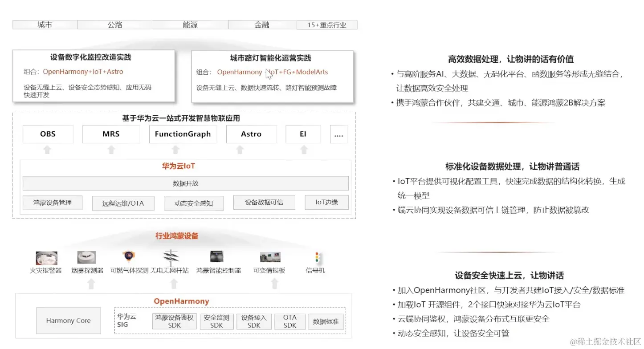
Task: Open the 15+重点行业 tab
Action: (x=327, y=25)
